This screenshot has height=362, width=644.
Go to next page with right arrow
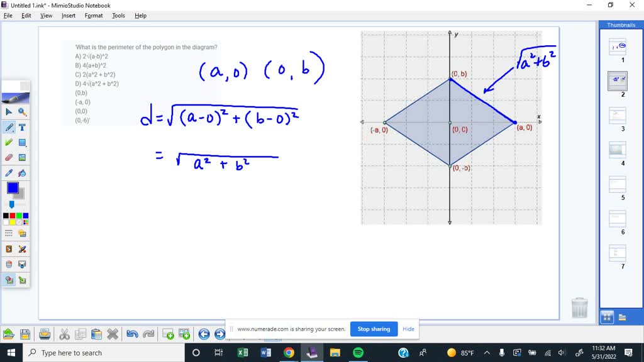(219, 334)
